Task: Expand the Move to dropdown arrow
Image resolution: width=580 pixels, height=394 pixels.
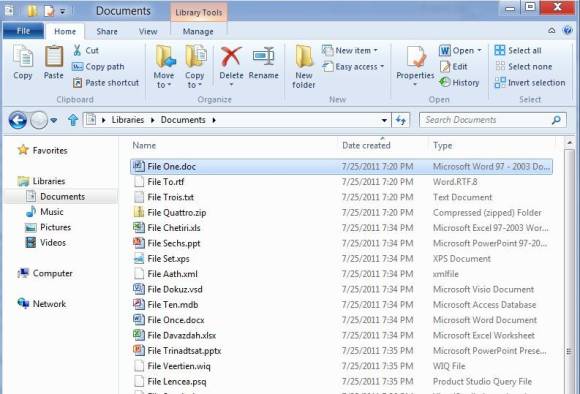Action: (x=169, y=85)
